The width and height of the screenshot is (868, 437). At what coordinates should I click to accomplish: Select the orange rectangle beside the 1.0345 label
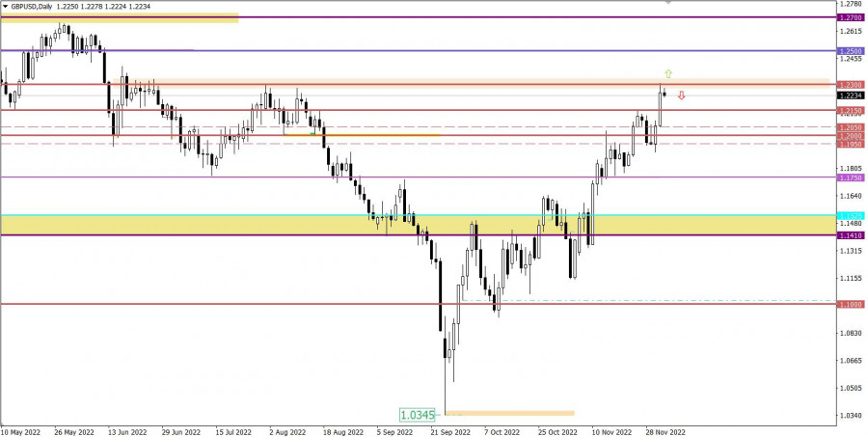(x=510, y=413)
